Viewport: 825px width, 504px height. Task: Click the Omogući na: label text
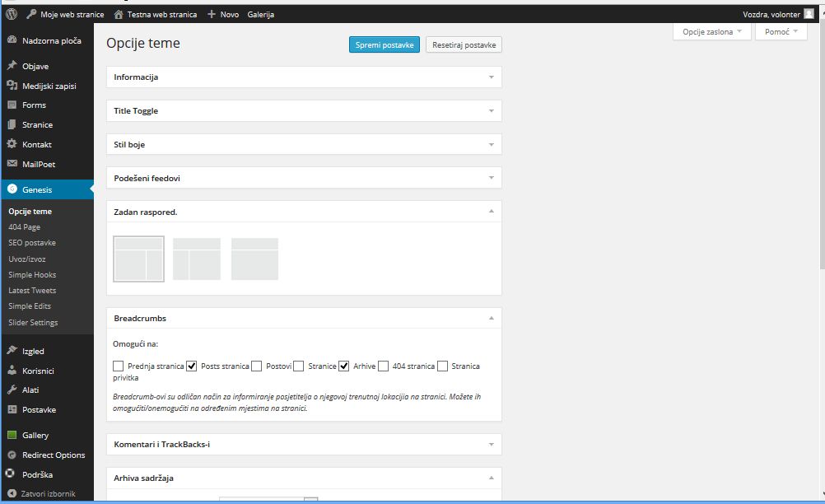135,343
